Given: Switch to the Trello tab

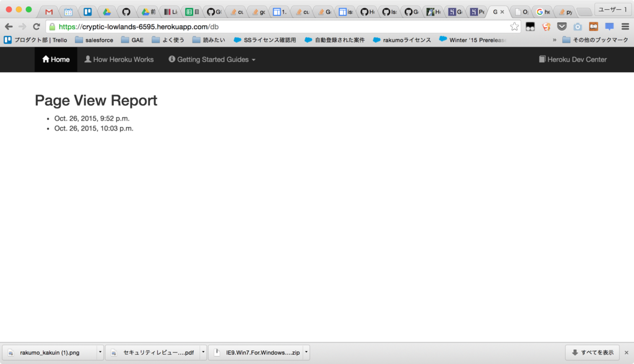Looking at the screenshot, I should (x=87, y=11).
